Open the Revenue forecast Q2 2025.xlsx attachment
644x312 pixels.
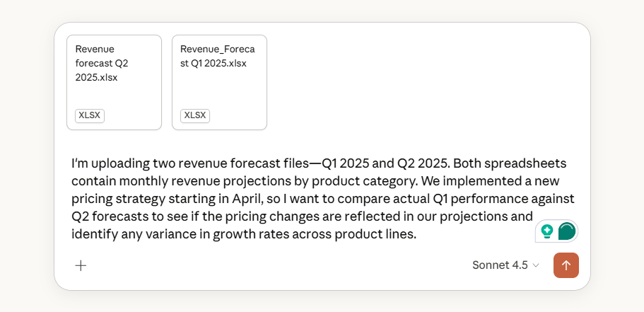(114, 82)
